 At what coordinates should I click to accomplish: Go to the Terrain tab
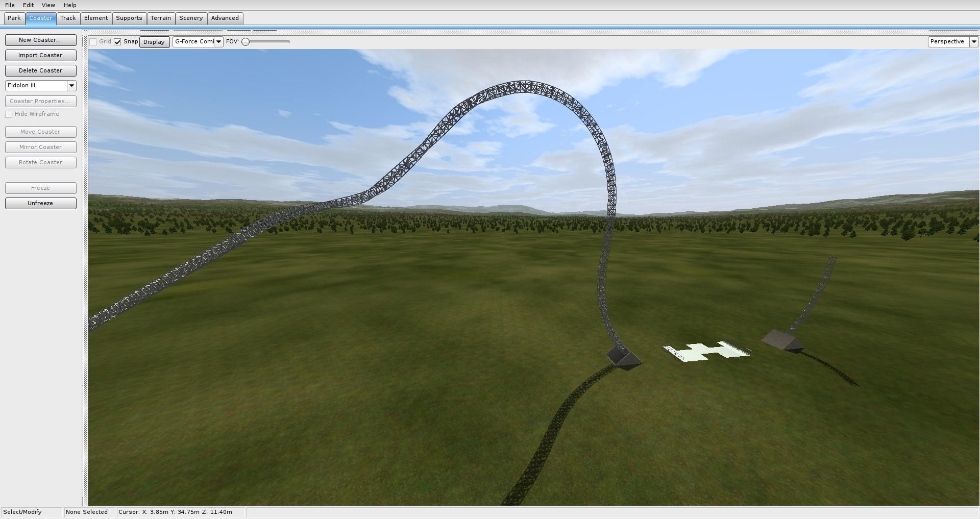point(161,18)
